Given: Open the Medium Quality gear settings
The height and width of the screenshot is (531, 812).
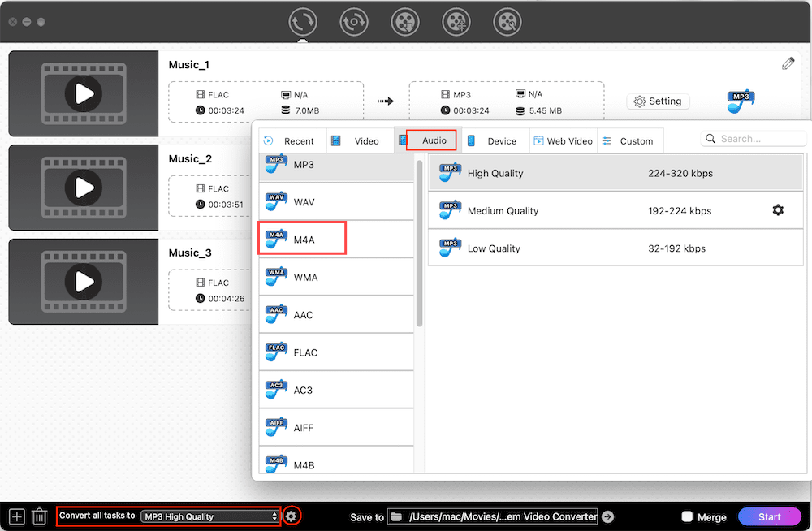Looking at the screenshot, I should (x=778, y=209).
